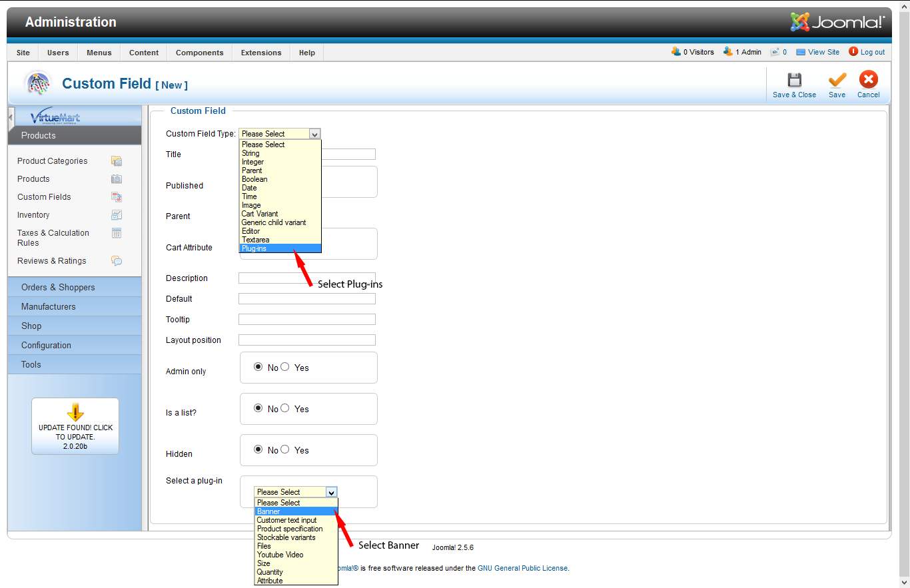Open Product Categories icon in sidebar
The width and height of the screenshot is (910, 588).
(117, 161)
